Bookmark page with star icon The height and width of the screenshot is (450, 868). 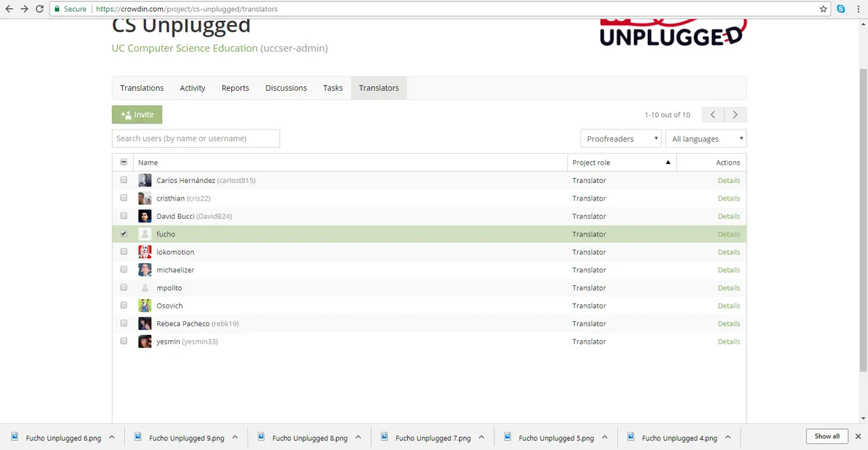(823, 9)
